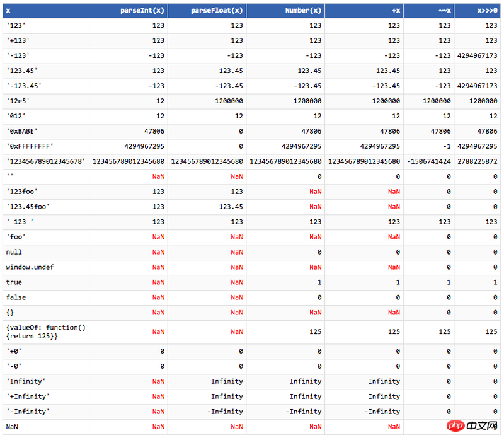Click +x result -123.45

pyautogui.click(x=386, y=86)
